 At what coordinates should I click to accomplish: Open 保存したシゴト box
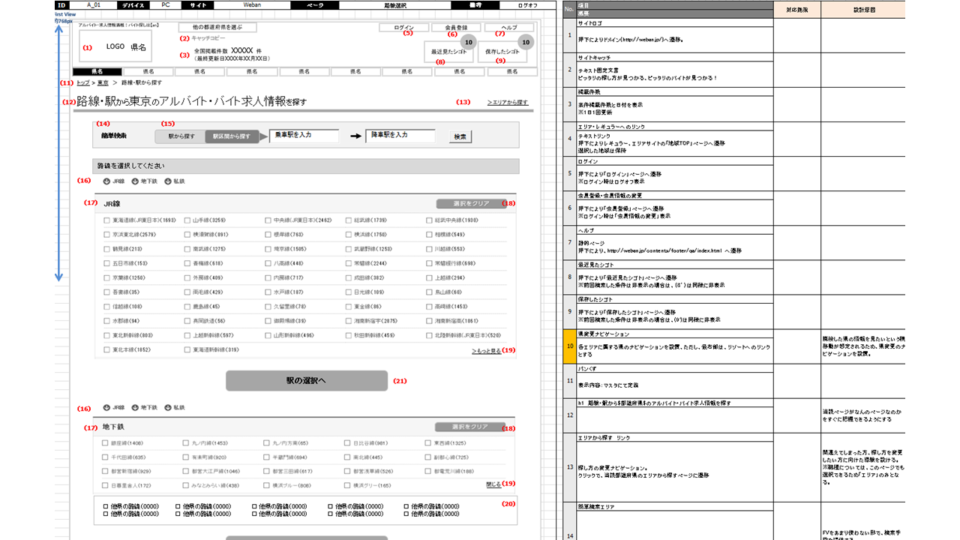502,51
